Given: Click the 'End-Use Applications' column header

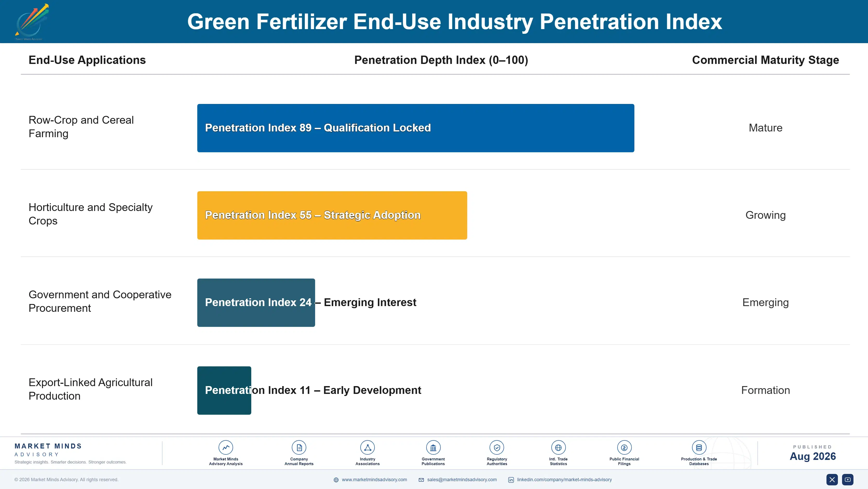Looking at the screenshot, I should point(87,60).
